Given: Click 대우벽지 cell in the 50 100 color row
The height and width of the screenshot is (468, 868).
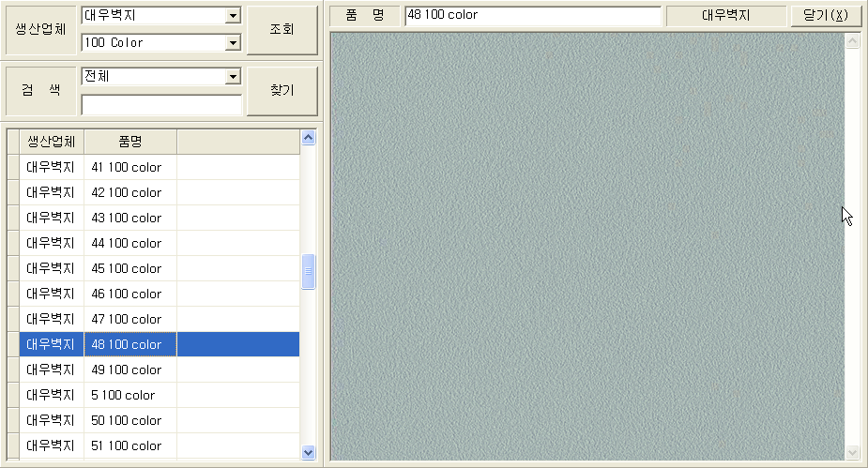Looking at the screenshot, I should [52, 420].
